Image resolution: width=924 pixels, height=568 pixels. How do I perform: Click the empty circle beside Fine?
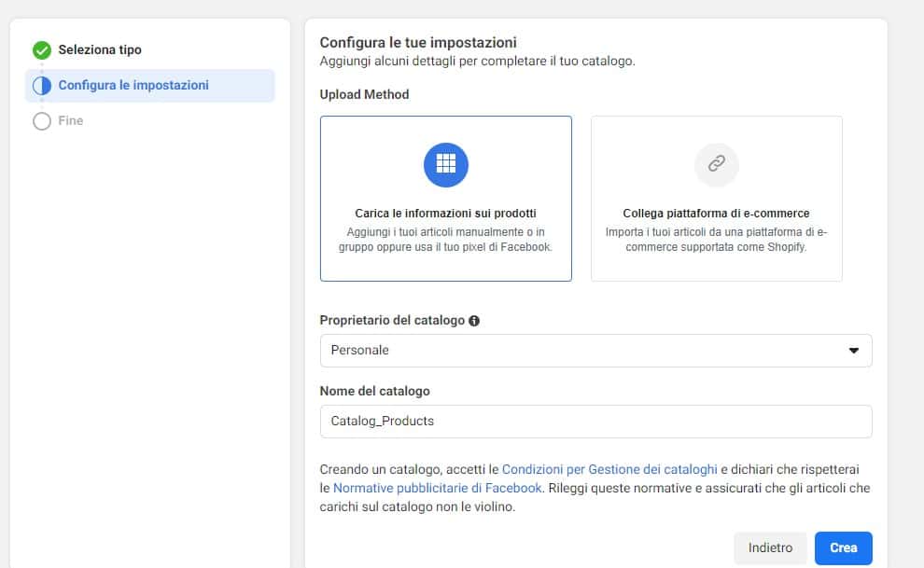[42, 121]
